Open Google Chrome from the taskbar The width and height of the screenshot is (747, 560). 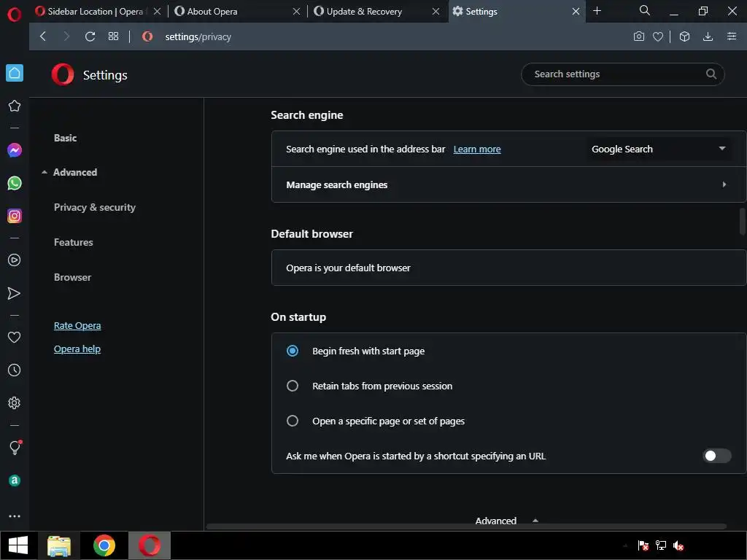(x=104, y=545)
